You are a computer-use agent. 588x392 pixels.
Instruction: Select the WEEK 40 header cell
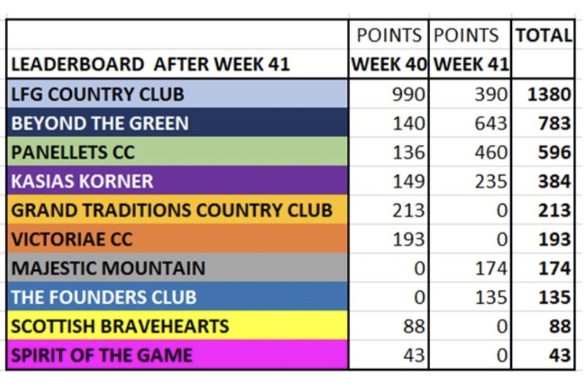click(389, 64)
